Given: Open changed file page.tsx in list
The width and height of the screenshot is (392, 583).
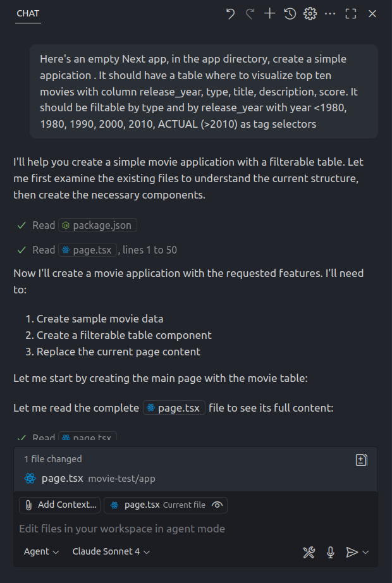Looking at the screenshot, I should pos(62,478).
